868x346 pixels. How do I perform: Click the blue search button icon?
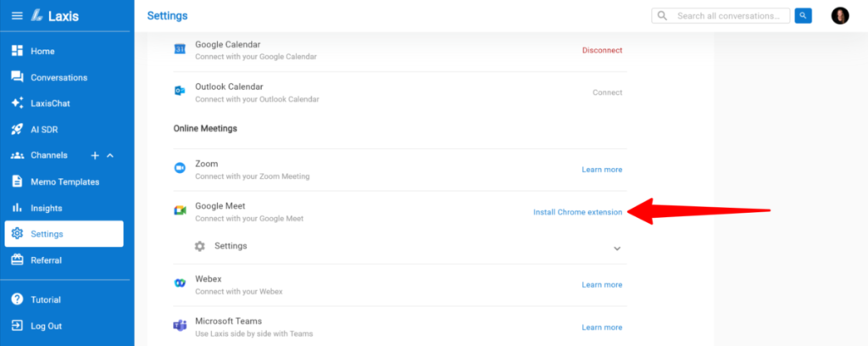[x=804, y=16]
